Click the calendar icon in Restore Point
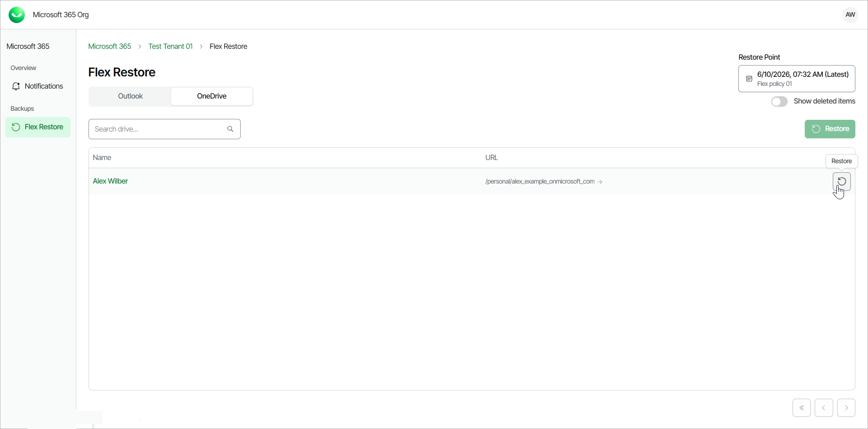 [749, 79]
